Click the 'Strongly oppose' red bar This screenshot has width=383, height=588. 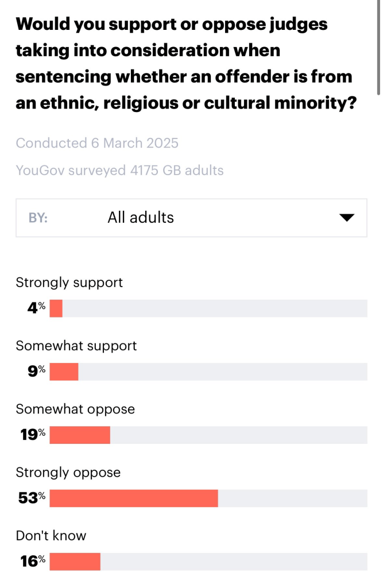point(134,498)
